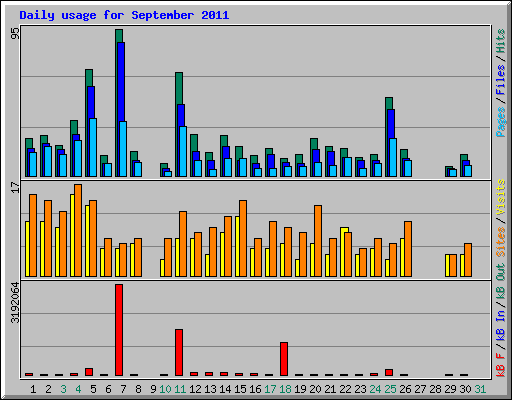
Task: Click day 22 axis label
Action: (x=345, y=389)
